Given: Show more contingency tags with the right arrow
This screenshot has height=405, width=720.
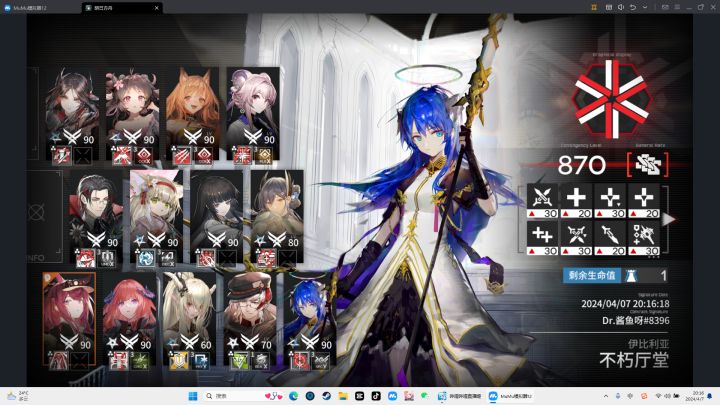Looking at the screenshot, I should [669, 219].
